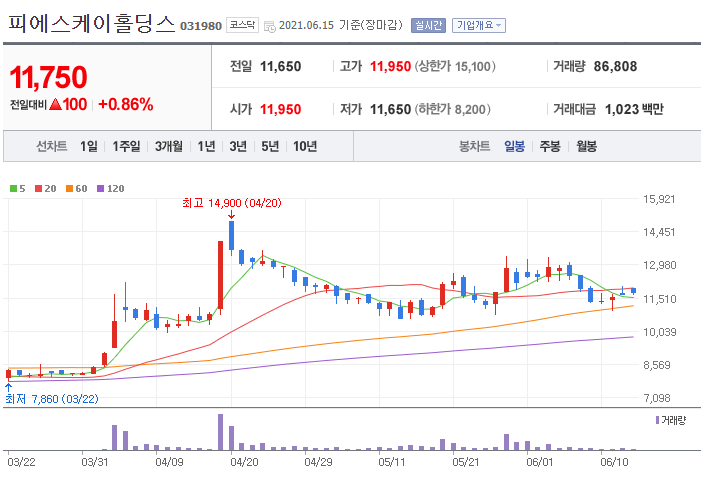Click the stock code 031980
Image resolution: width=701 pixels, height=491 pixels.
(201, 26)
